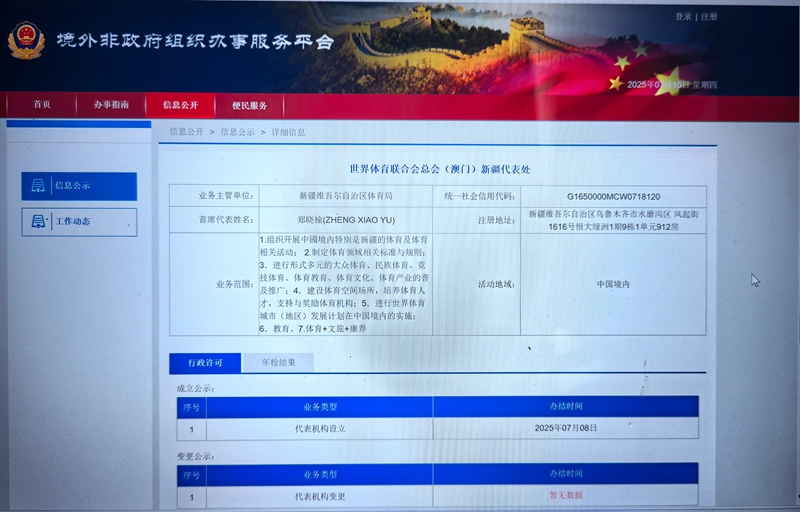Click the 代表机构设立 cell
The image size is (800, 512).
coord(320,428)
